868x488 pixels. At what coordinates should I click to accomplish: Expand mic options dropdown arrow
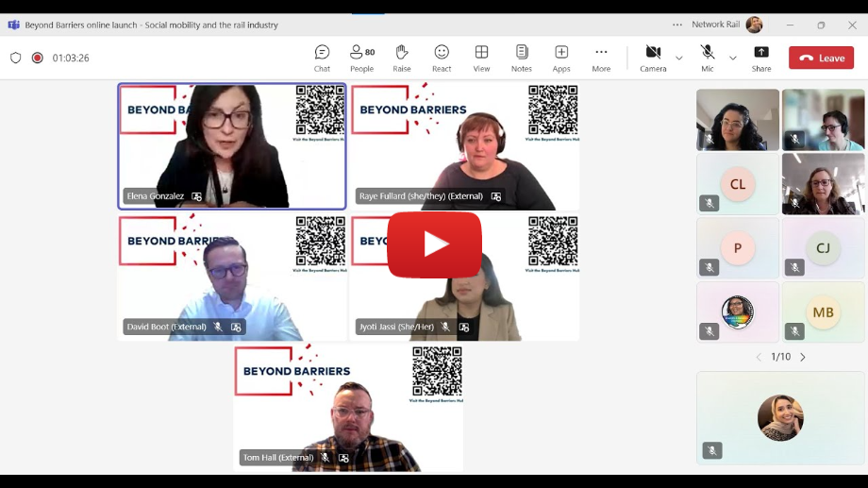tap(732, 59)
